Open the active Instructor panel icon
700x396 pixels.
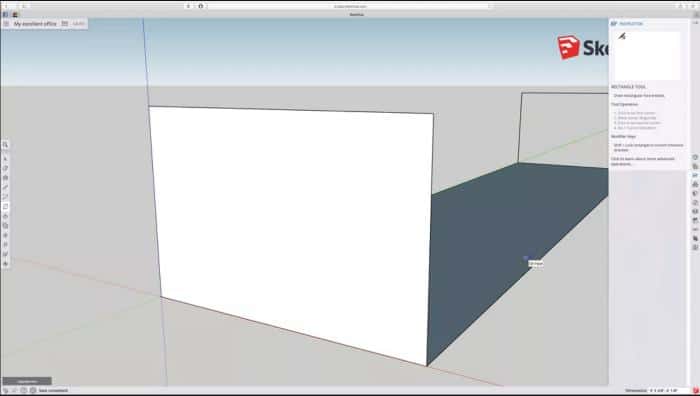click(695, 175)
